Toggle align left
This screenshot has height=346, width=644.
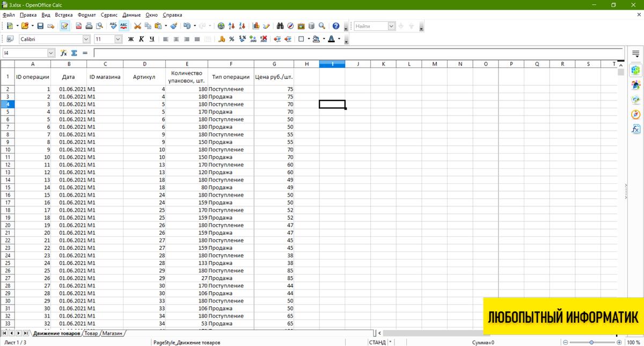(x=166, y=39)
